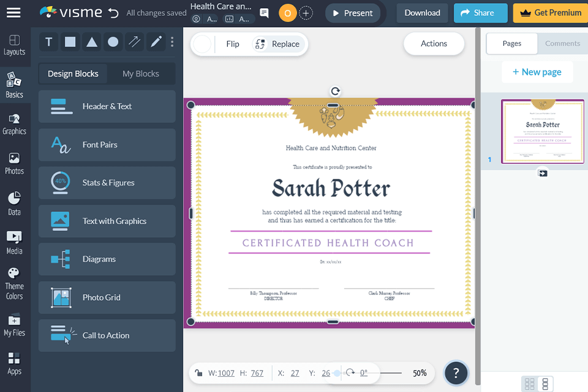Open the Font Pairs blocks

point(107,145)
